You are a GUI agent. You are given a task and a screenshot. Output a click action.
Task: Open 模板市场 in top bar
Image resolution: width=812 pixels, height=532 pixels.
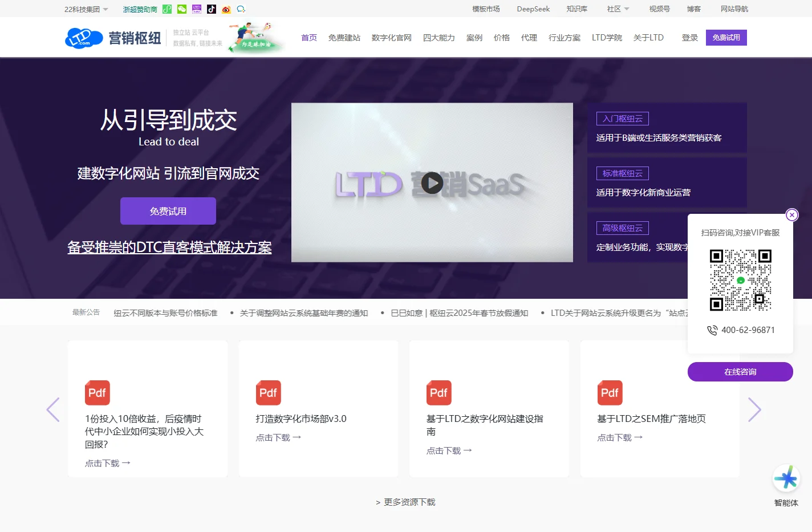tap(486, 9)
